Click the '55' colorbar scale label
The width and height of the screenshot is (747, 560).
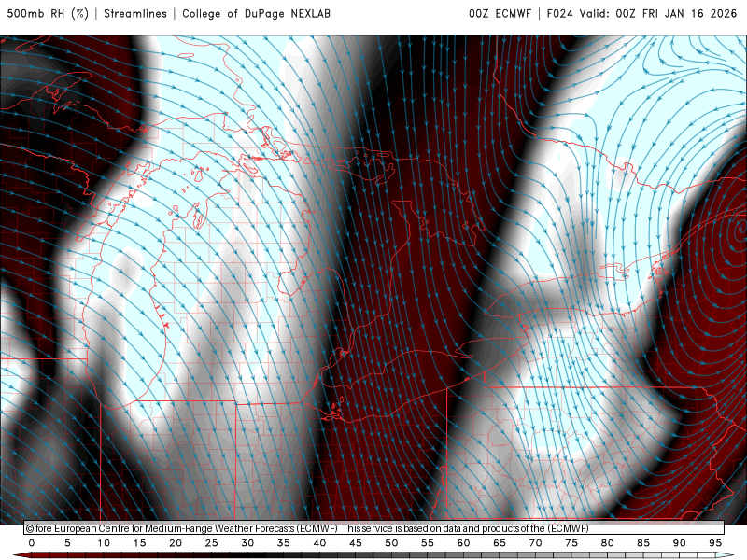point(428,543)
